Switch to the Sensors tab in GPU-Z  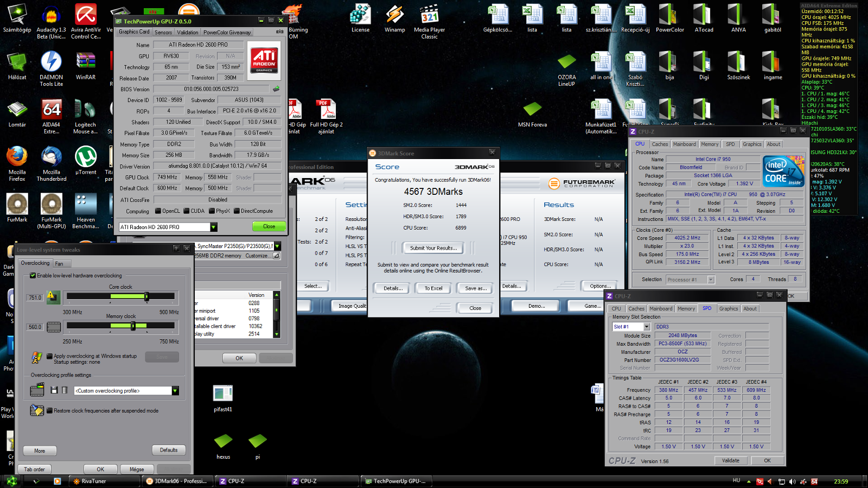coord(163,33)
